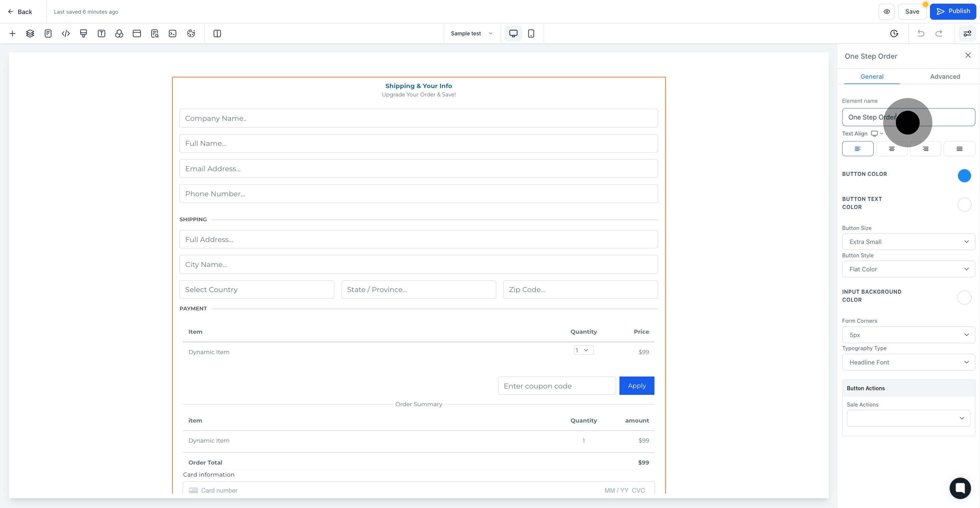Open the window popup icon
Image resolution: width=980 pixels, height=508 pixels.
click(137, 33)
